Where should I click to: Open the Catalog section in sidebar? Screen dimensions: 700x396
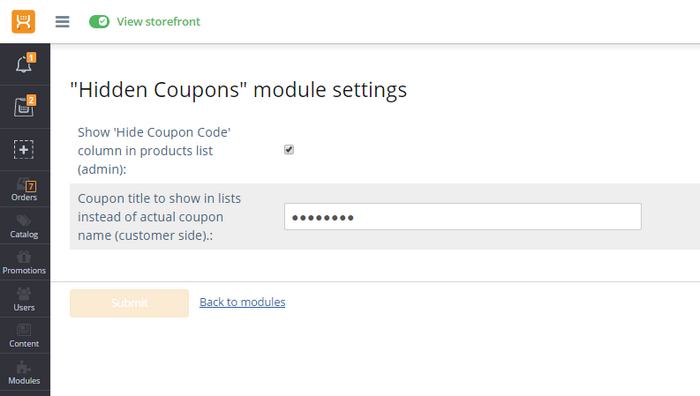pos(25,226)
